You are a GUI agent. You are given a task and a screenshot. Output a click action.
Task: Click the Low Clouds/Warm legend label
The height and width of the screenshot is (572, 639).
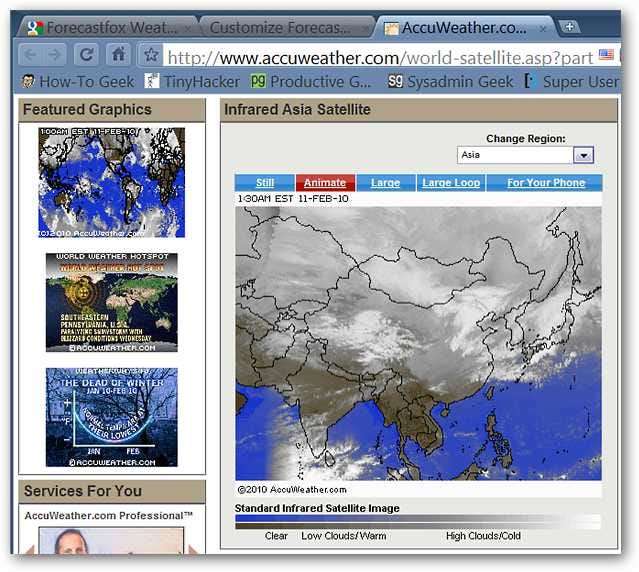(344, 536)
